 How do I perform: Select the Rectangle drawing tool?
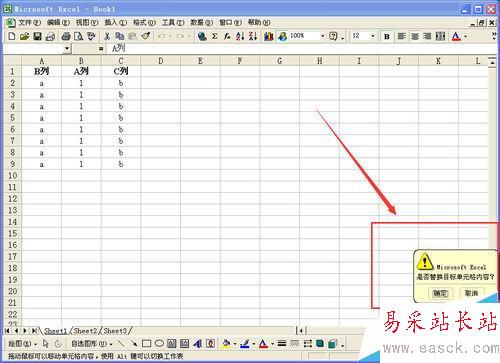(x=146, y=343)
